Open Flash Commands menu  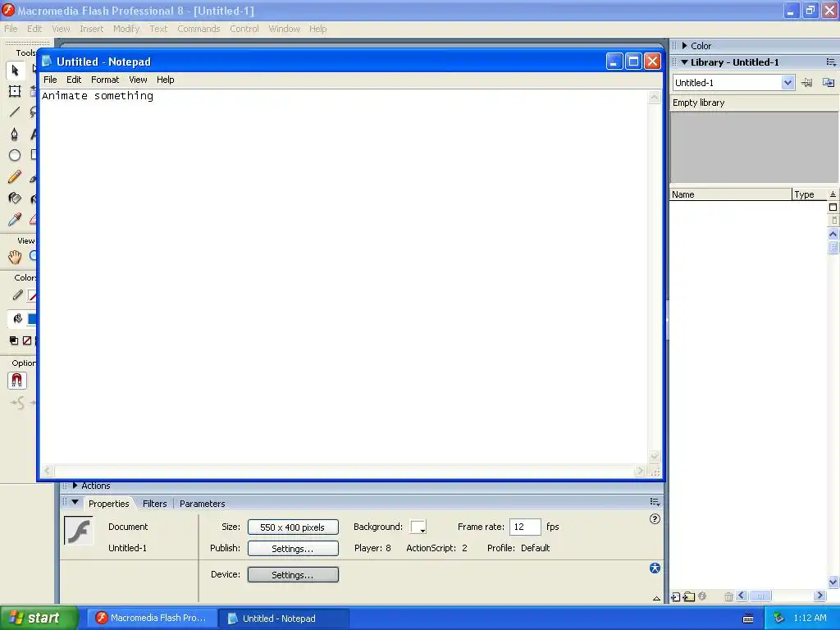pos(199,29)
